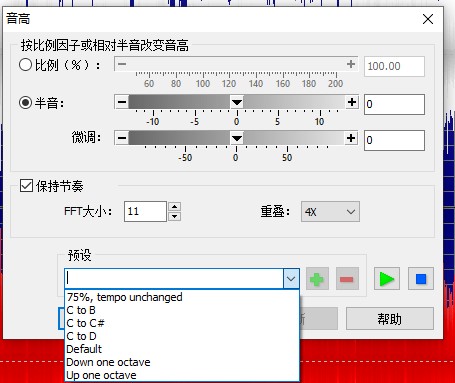Choose preset 'Down one octave'
The height and width of the screenshot is (383, 455).
pyautogui.click(x=182, y=362)
